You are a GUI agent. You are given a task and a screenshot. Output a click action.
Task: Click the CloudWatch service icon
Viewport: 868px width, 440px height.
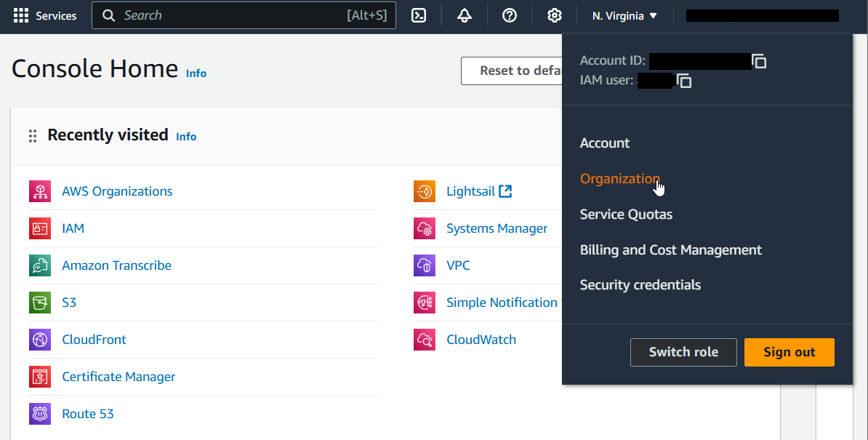pos(425,340)
